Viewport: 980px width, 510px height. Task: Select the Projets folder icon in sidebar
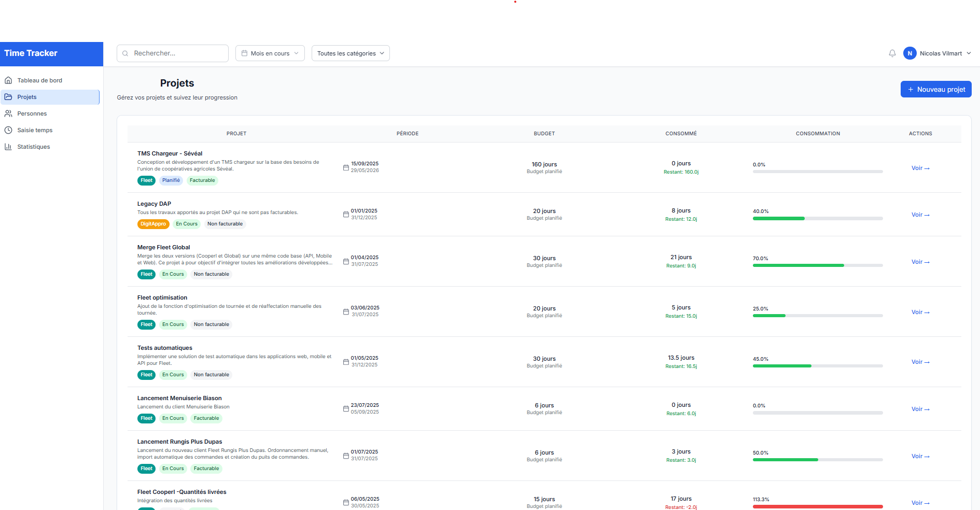point(9,97)
